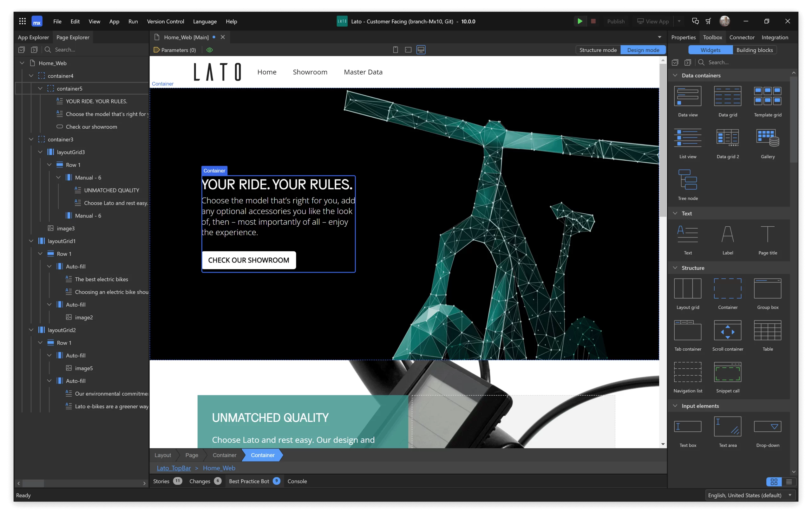Switch to phone device preview icon
Viewport: 812px width, 517px height.
pos(396,50)
